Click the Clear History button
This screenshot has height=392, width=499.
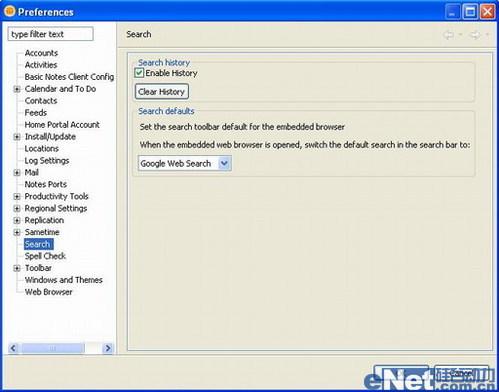pyautogui.click(x=162, y=92)
